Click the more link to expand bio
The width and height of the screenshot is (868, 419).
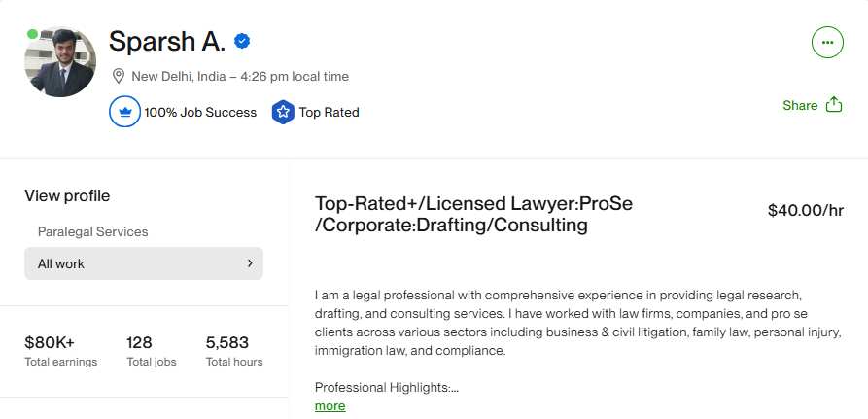pos(330,405)
